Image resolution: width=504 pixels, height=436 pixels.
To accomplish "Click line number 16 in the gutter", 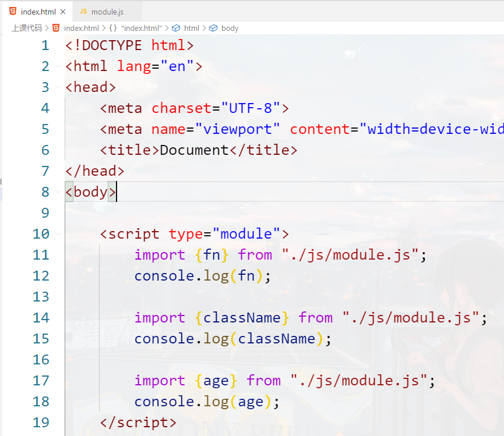I will (41, 360).
